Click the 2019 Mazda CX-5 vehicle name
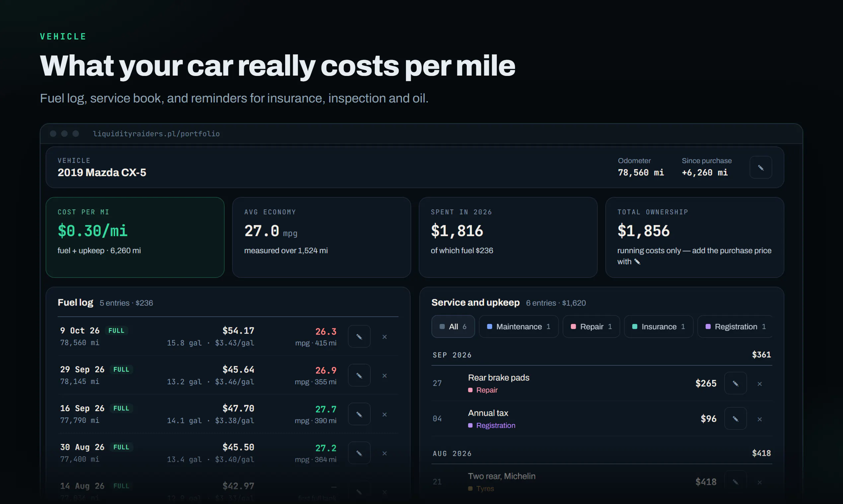Screen dimensions: 843x504 (x=102, y=172)
